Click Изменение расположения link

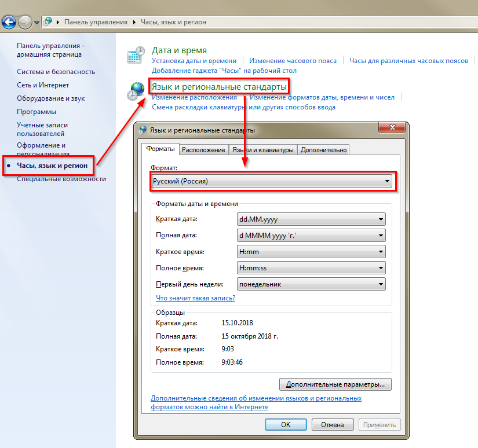tap(194, 97)
